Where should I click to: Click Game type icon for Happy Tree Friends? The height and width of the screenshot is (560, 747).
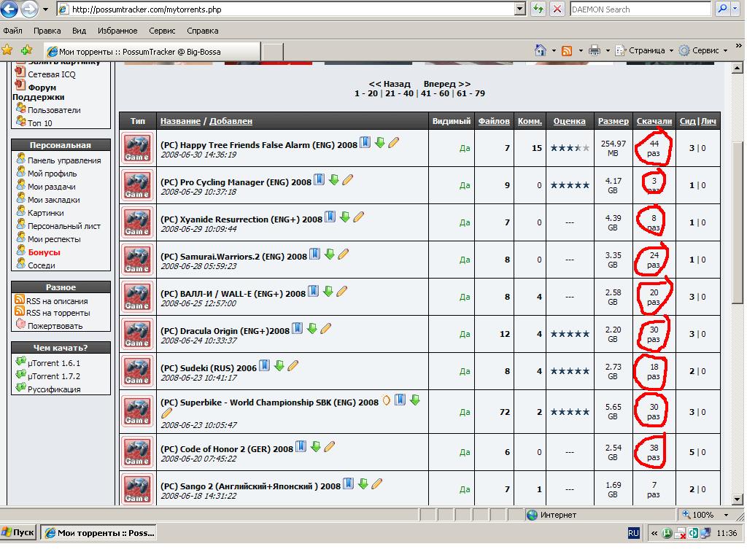tap(137, 147)
